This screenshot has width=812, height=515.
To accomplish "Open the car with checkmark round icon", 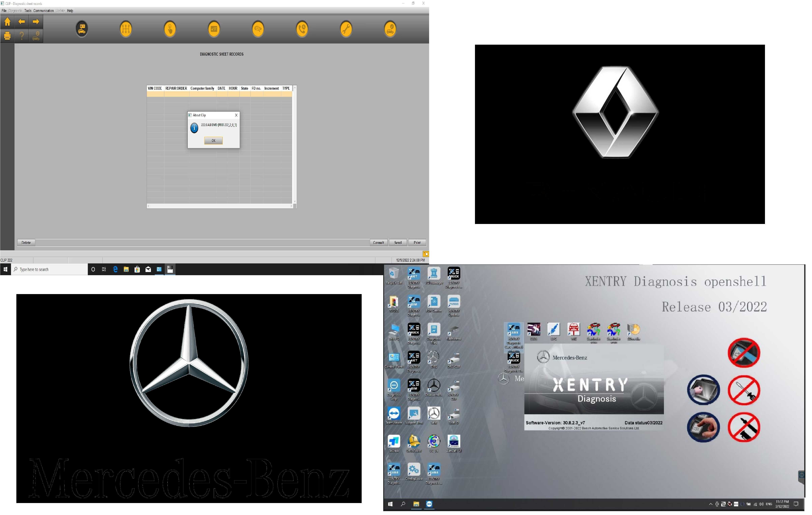I will point(390,29).
